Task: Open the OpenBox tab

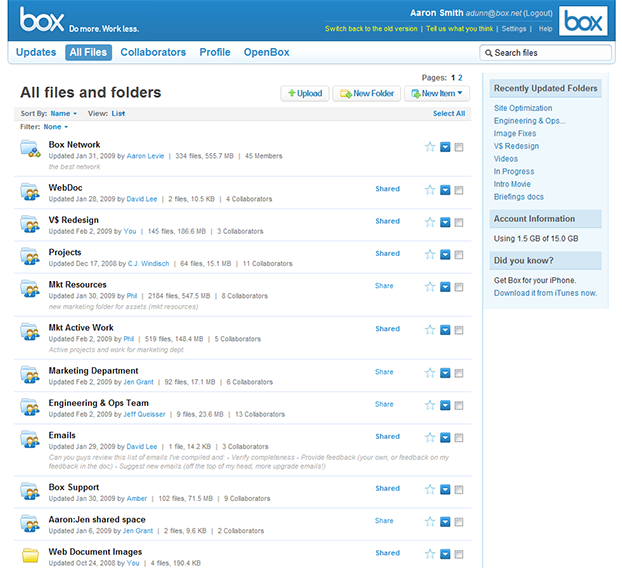Action: [267, 52]
